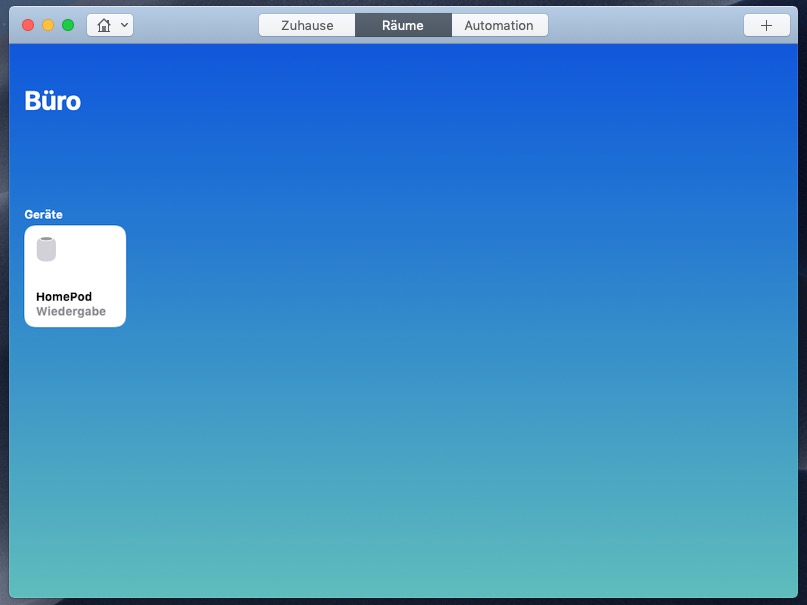The image size is (807, 605).
Task: Click the Wiedergabe status text
Action: 71,312
